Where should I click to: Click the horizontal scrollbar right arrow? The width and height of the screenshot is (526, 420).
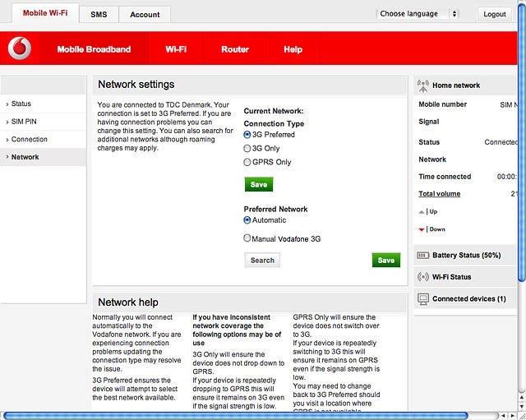tap(512, 416)
